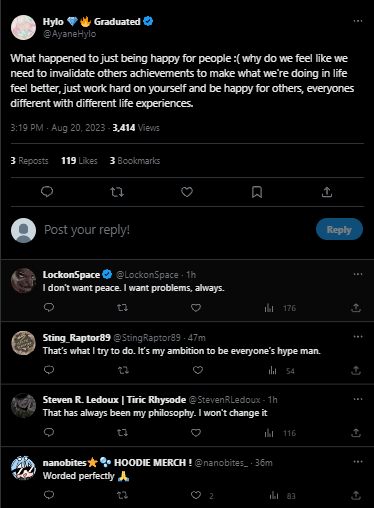Open more options on Hylo's post
This screenshot has width=374, height=508.
[358, 21]
